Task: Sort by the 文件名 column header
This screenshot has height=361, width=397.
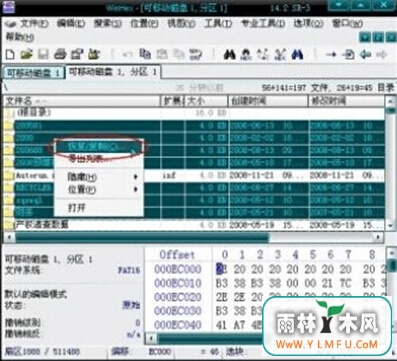Action: pyautogui.click(x=82, y=101)
